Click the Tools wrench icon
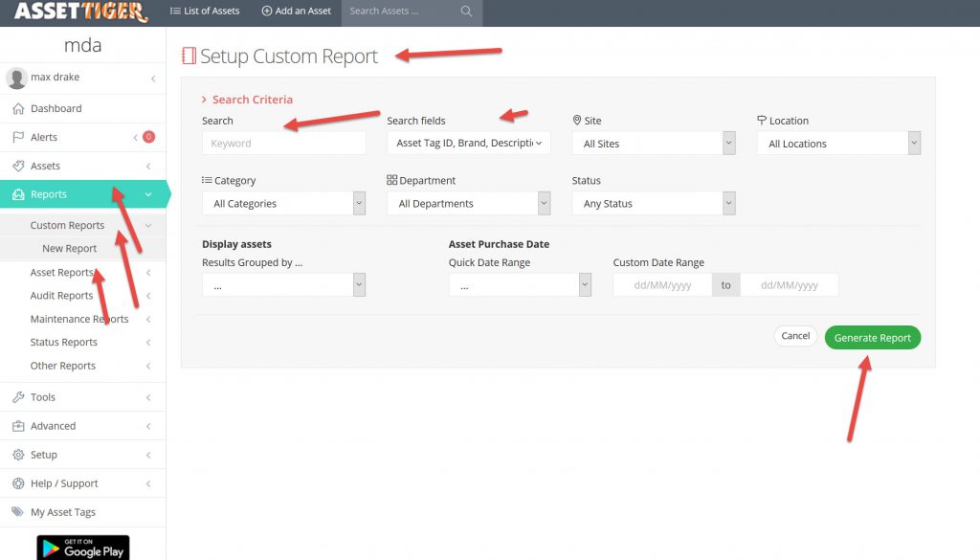The width and height of the screenshot is (980, 560). [x=18, y=397]
